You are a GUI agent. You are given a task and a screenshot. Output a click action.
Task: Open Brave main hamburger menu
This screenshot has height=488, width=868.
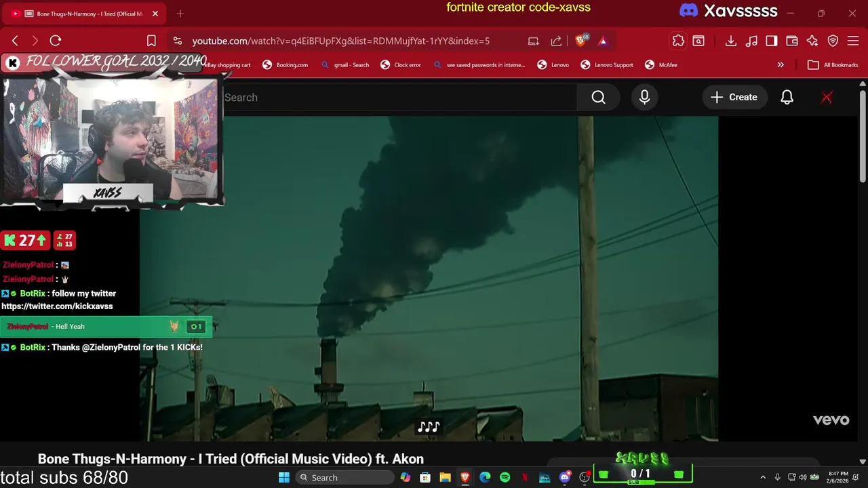click(x=853, y=41)
